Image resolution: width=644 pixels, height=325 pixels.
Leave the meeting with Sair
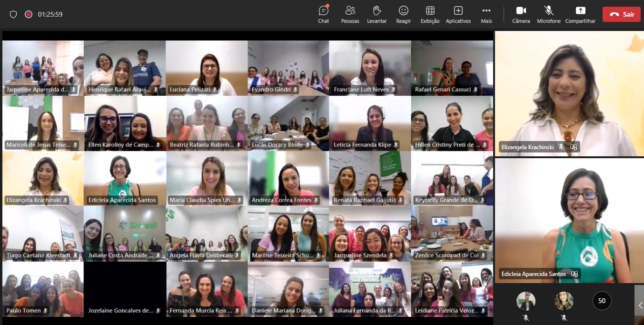click(622, 14)
